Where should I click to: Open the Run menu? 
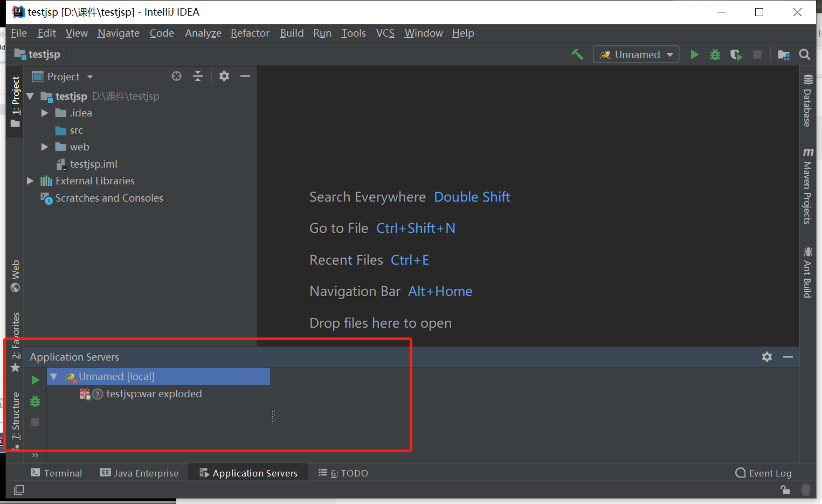pos(322,33)
